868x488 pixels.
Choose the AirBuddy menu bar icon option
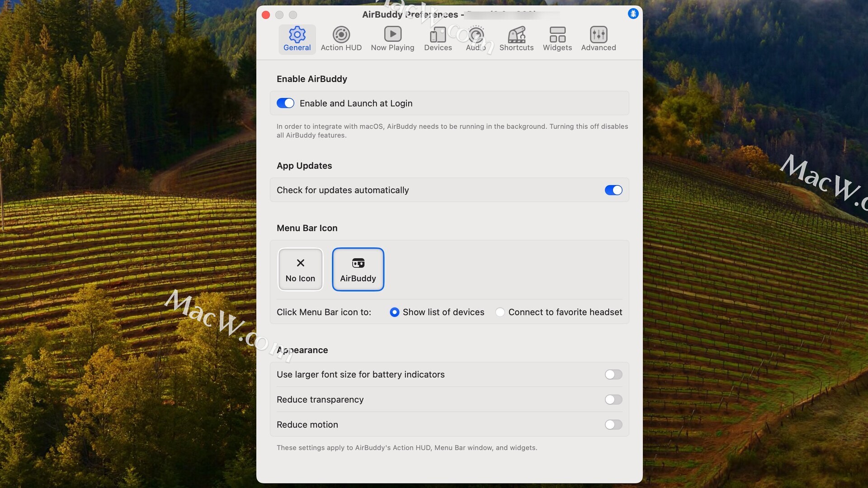[x=358, y=269]
